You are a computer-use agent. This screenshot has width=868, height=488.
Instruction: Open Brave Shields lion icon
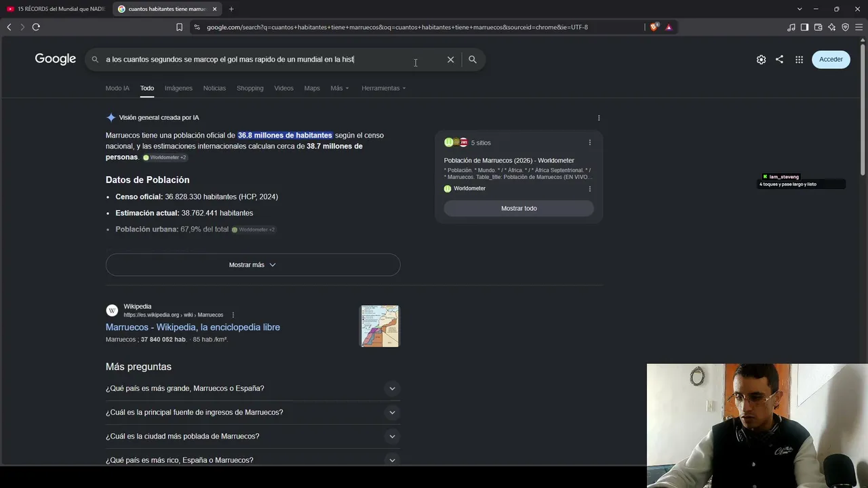click(654, 27)
